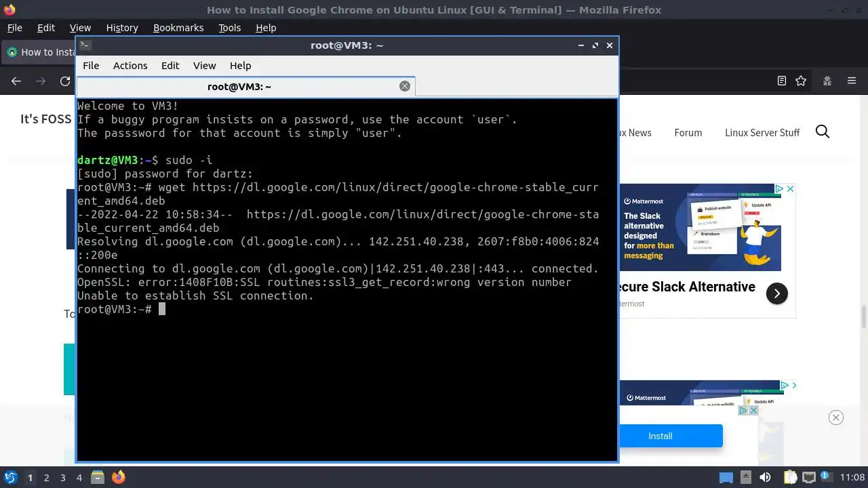Click the show desktop blue icon in tray
Screen dimensions: 868x488
pyautogui.click(x=726, y=478)
